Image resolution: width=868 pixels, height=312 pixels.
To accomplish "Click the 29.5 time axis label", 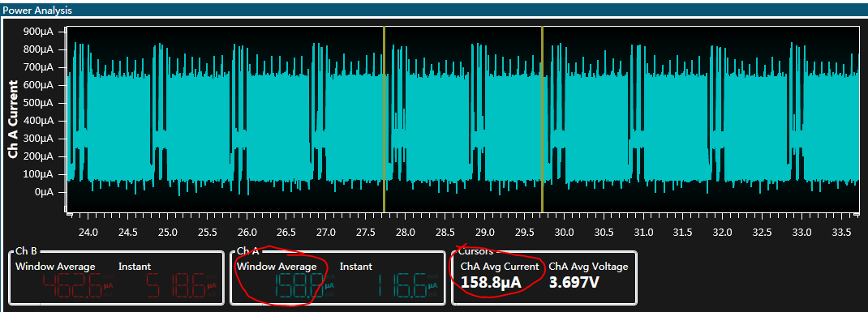I will (524, 232).
